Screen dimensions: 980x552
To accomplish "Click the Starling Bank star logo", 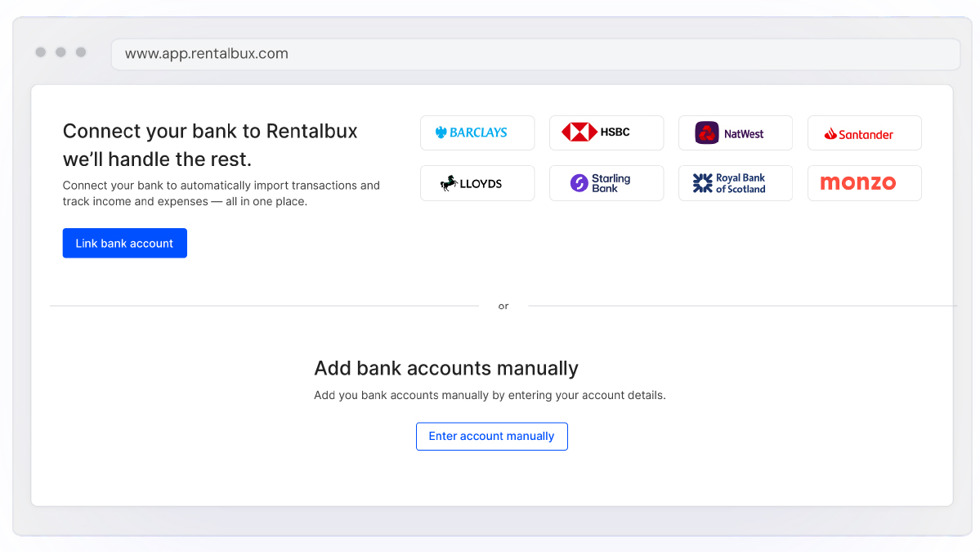I will [x=579, y=182].
